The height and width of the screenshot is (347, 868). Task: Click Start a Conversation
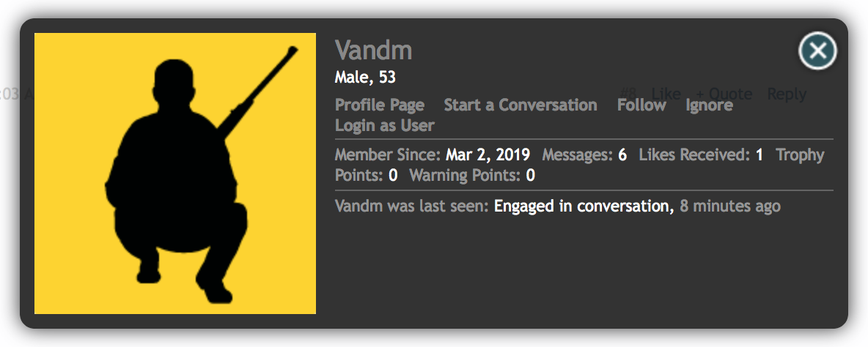click(x=521, y=105)
